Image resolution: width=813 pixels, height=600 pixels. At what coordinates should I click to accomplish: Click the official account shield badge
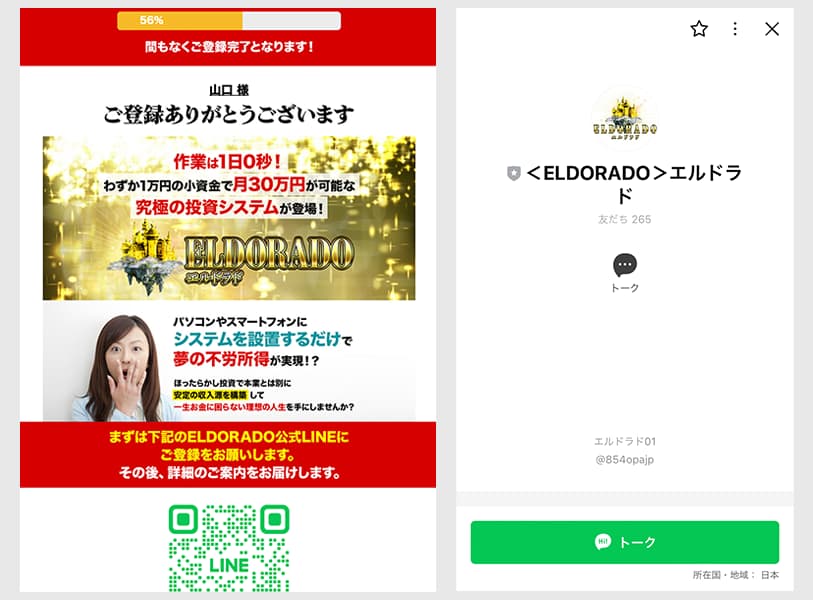click(513, 173)
